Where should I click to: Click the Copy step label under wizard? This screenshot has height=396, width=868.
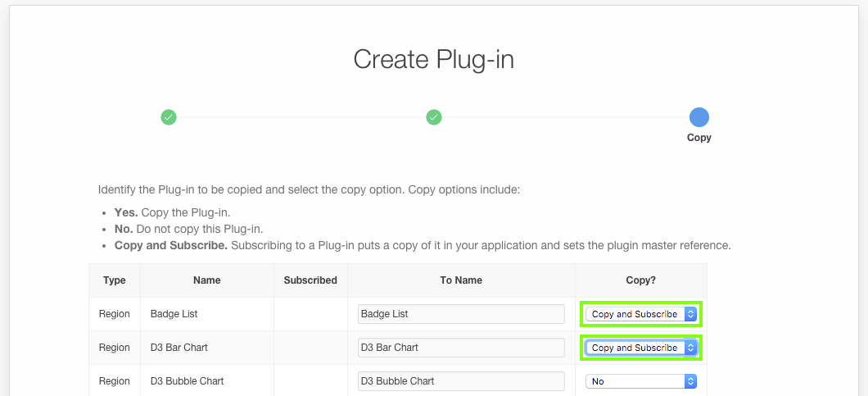pos(698,138)
